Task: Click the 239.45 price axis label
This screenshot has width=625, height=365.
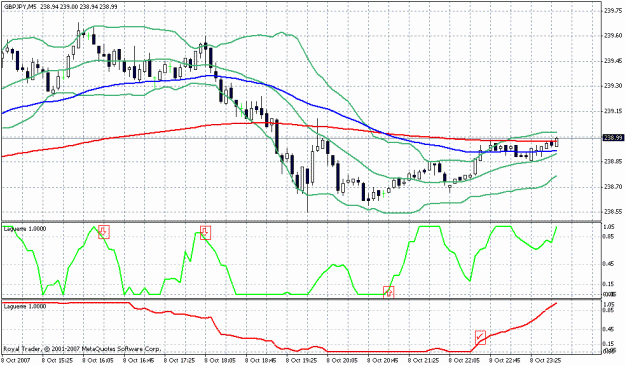Action: click(x=613, y=61)
